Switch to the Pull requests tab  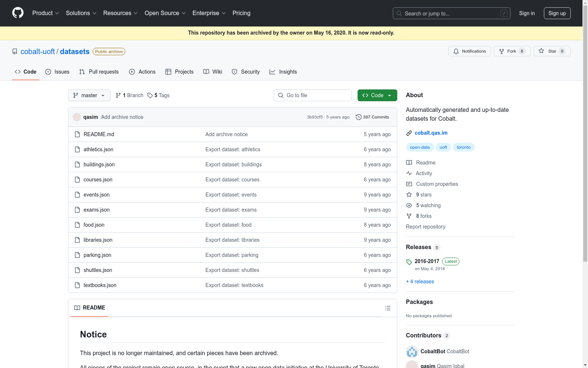tap(99, 72)
